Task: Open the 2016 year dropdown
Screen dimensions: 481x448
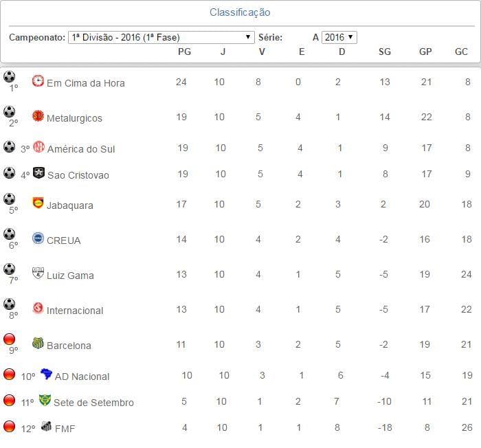Action: click(x=339, y=37)
